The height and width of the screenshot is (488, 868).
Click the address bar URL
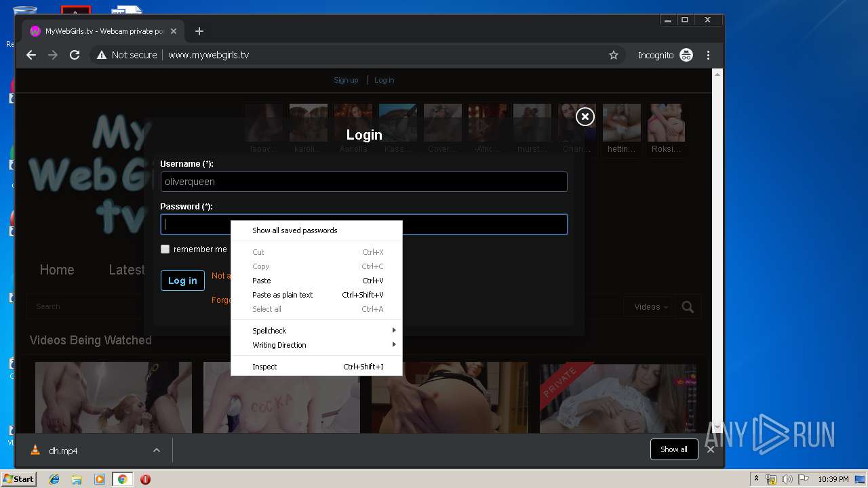tap(209, 55)
